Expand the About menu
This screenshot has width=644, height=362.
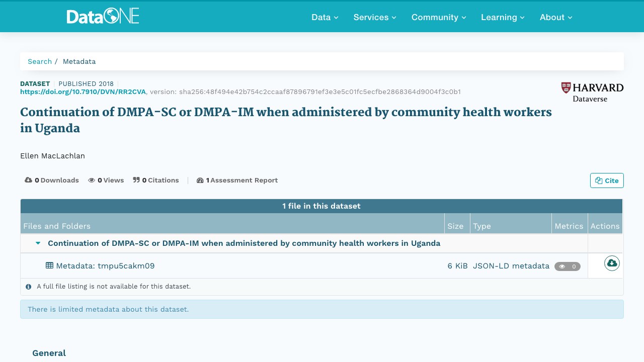[x=556, y=17]
